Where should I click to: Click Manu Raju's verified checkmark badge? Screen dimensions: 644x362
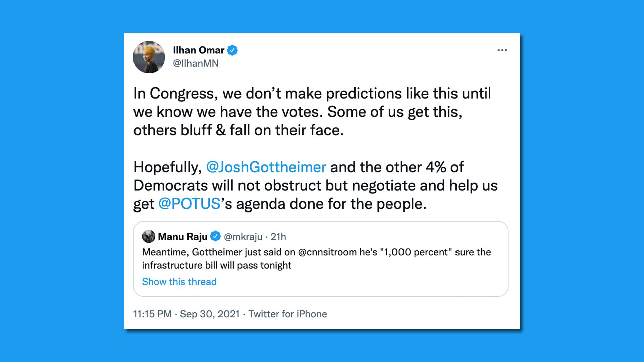(215, 236)
